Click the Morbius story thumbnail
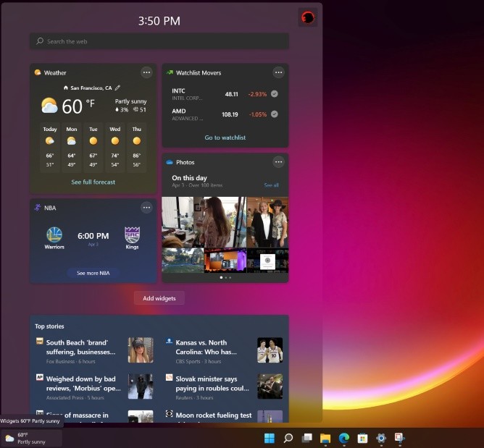Viewport: 484px width, 448px height. click(141, 386)
